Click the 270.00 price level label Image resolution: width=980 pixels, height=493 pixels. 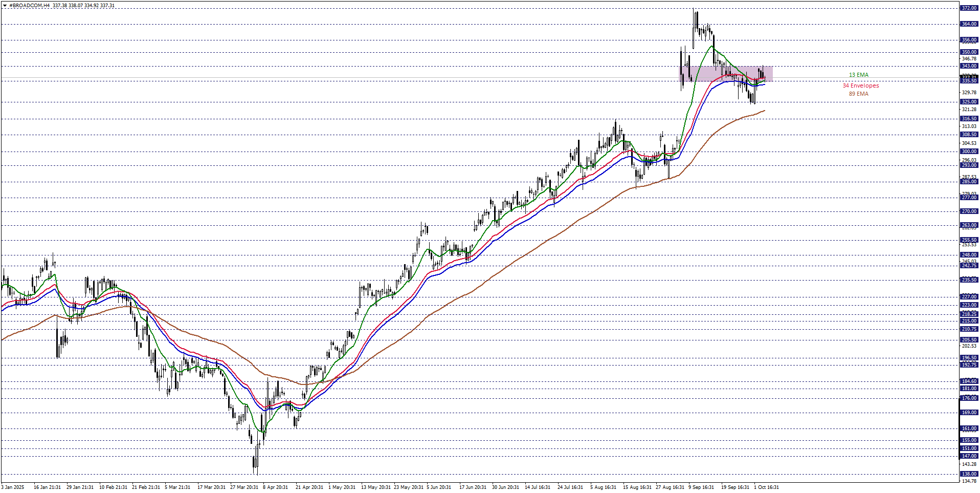[969, 211]
